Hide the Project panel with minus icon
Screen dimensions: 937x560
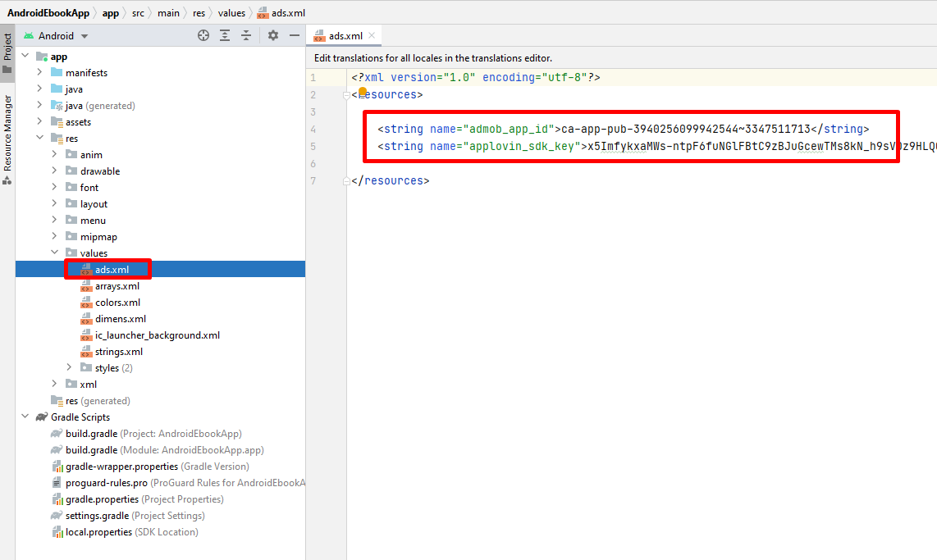pos(295,35)
